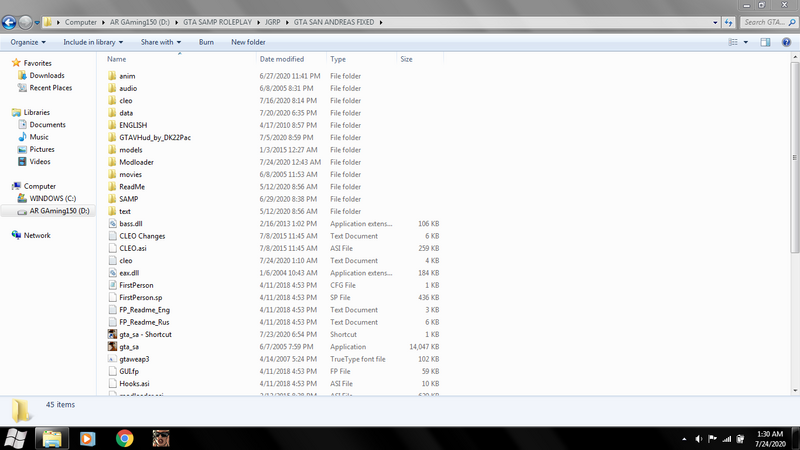
Task: Open the more view options dropdown
Action: (745, 42)
